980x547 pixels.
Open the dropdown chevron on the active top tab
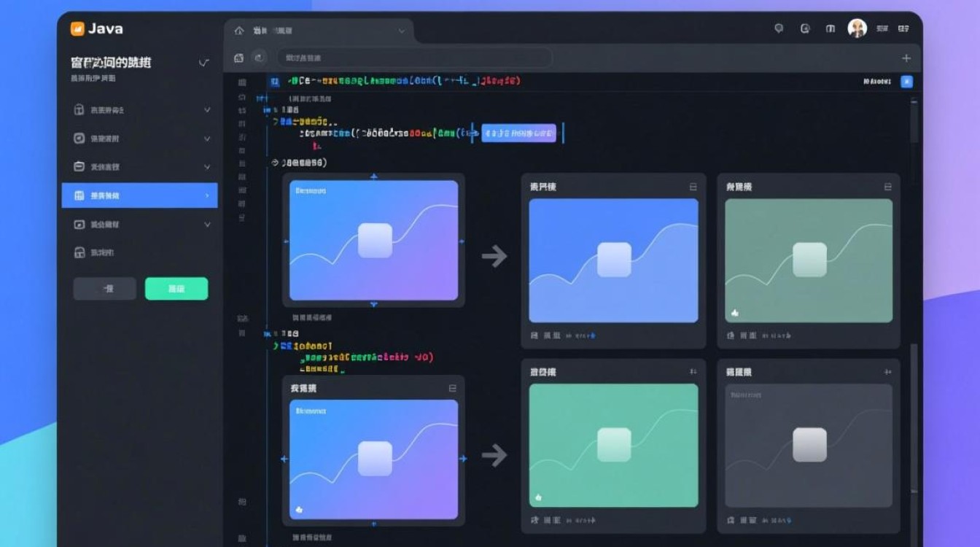tap(401, 31)
